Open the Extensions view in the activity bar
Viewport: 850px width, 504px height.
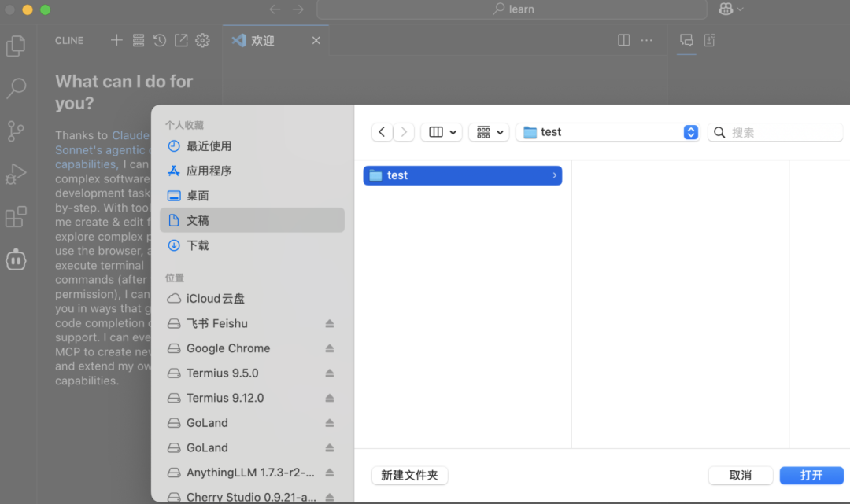tap(16, 216)
